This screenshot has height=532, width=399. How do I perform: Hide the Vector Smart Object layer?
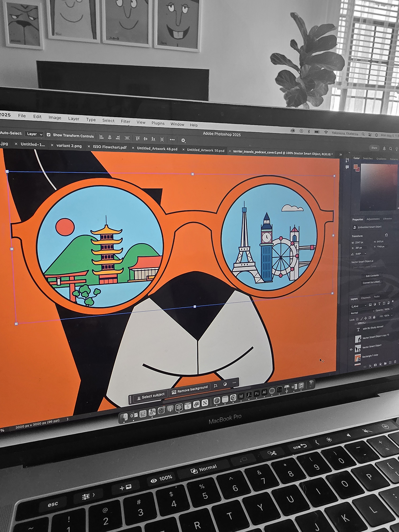pos(351,349)
